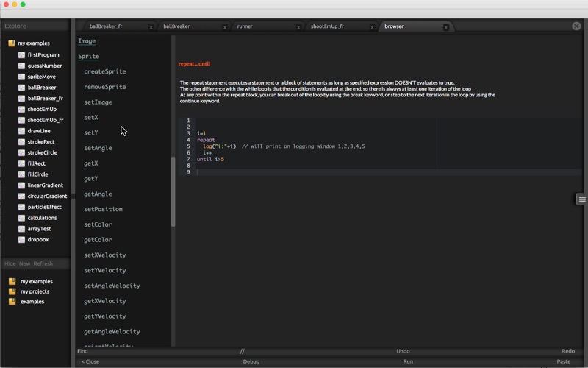Click the folder icon of top my examples

[12, 43]
